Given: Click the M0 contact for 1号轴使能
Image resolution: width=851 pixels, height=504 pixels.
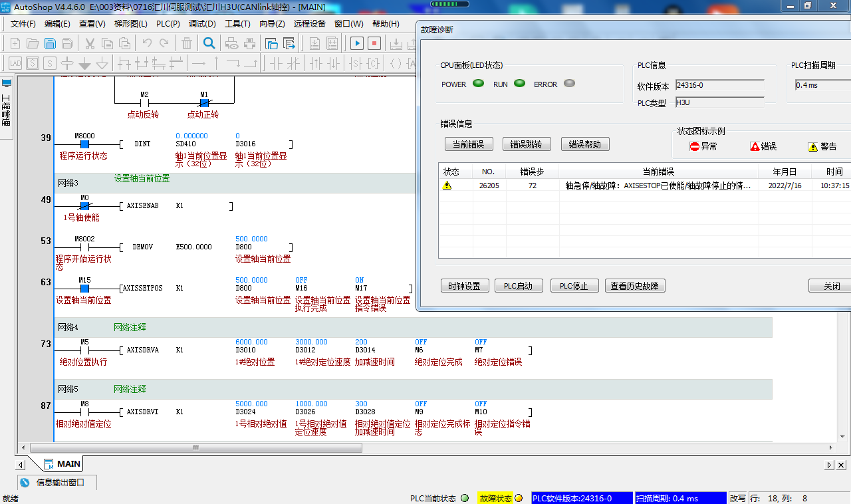Looking at the screenshot, I should (x=84, y=206).
